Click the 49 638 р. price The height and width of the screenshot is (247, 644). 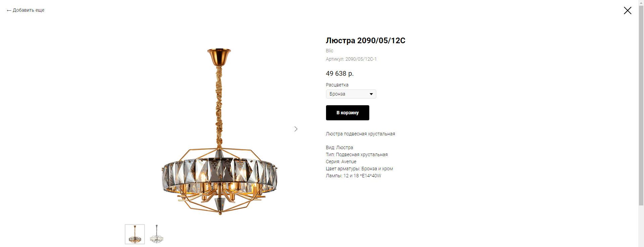(x=340, y=73)
